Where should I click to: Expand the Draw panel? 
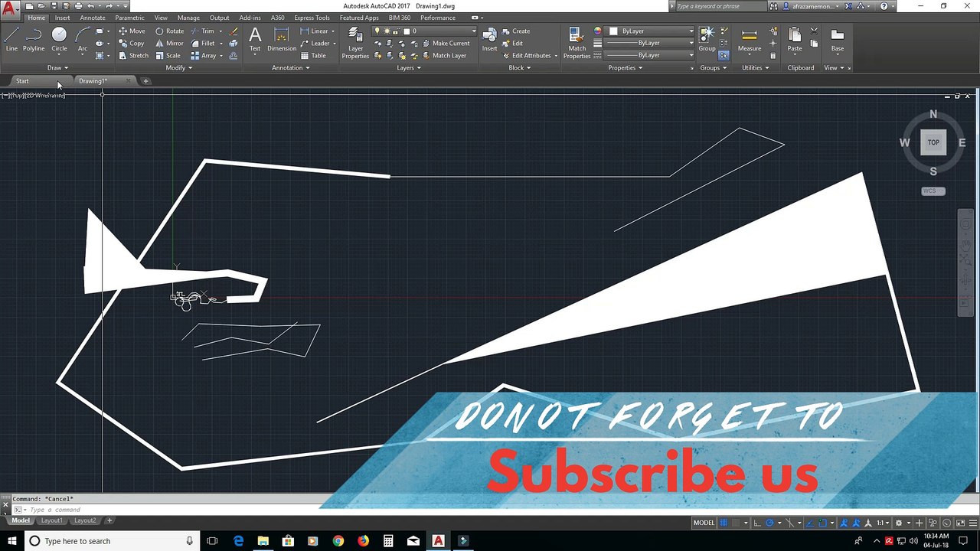(57, 68)
